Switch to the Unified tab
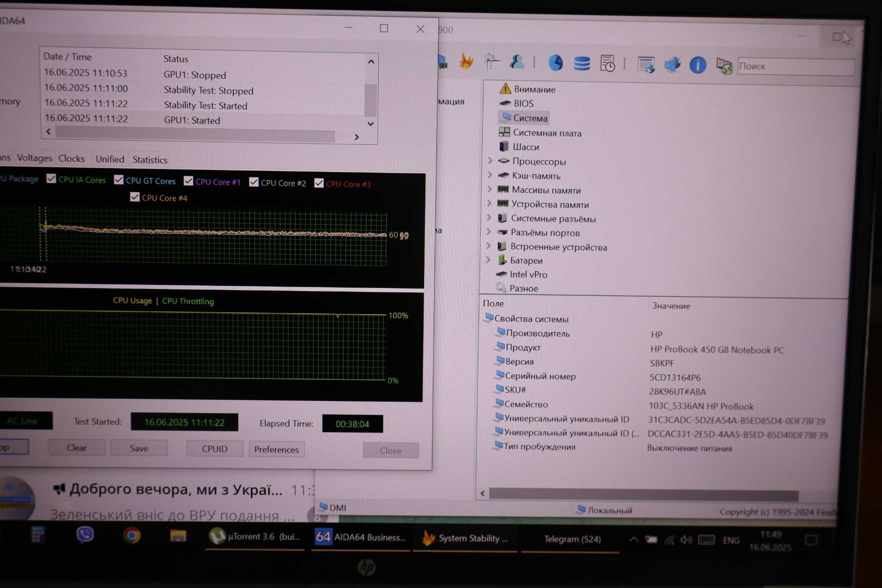This screenshot has height=588, width=882. click(110, 159)
